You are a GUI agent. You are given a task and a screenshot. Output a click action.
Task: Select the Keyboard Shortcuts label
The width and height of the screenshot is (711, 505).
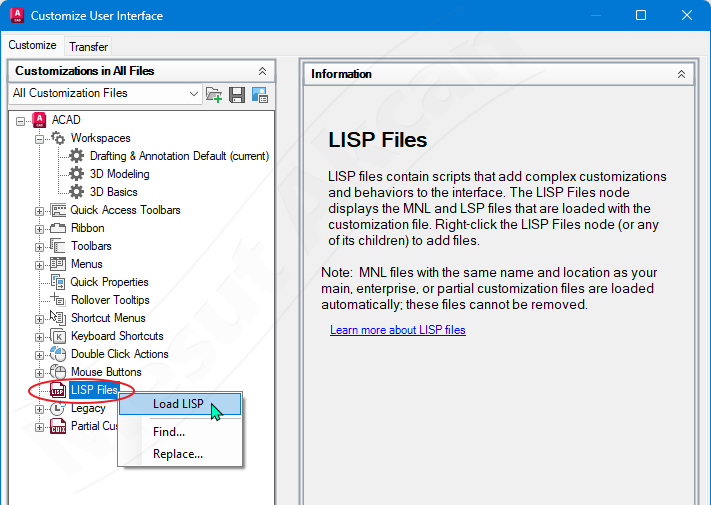click(117, 336)
